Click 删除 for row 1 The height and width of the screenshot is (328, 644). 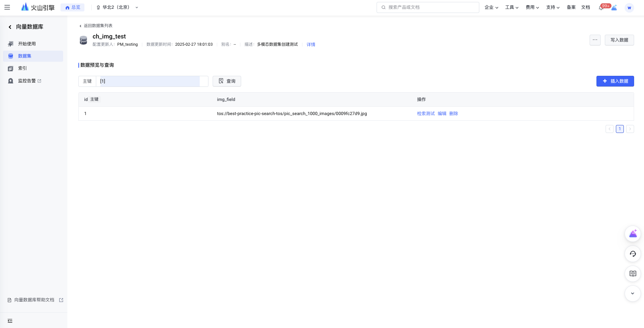[453, 114]
